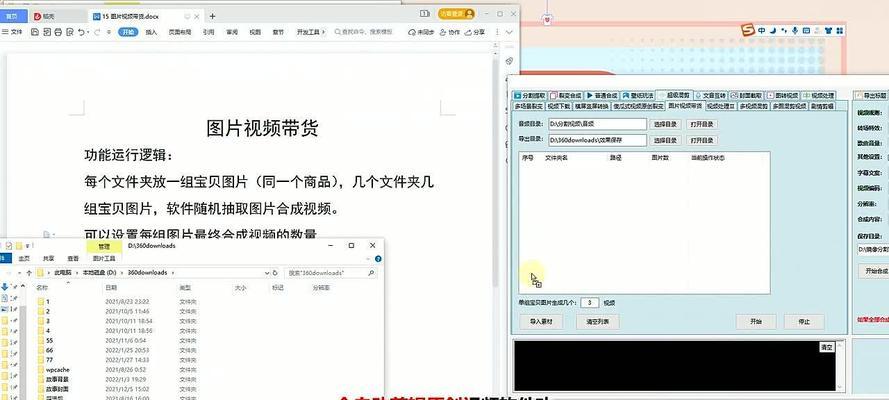Image resolution: width=889 pixels, height=400 pixels.
Task: Click 打开目录 button beside audio directory
Action: point(702,124)
